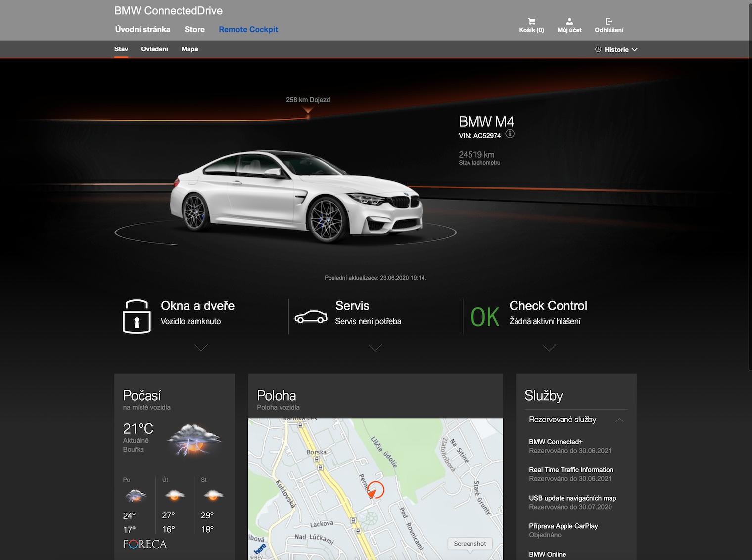Click the Služby panel heading
752x560 pixels.
(544, 395)
